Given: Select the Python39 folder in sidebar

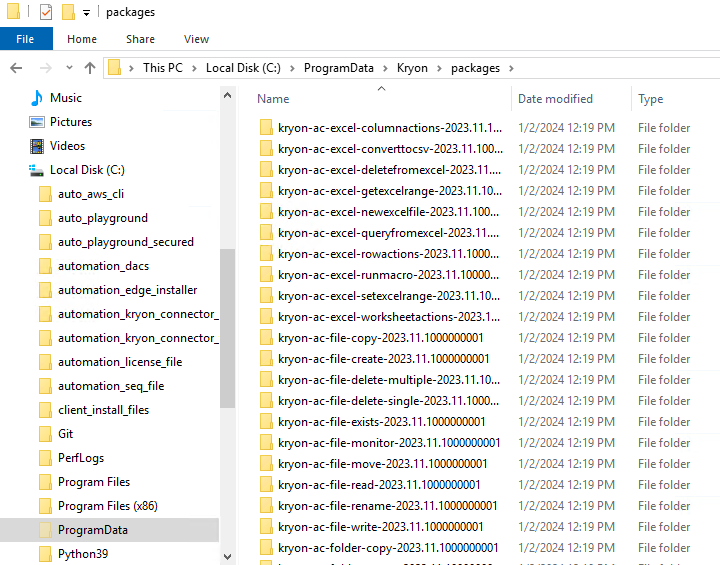Looking at the screenshot, I should pos(83,554).
